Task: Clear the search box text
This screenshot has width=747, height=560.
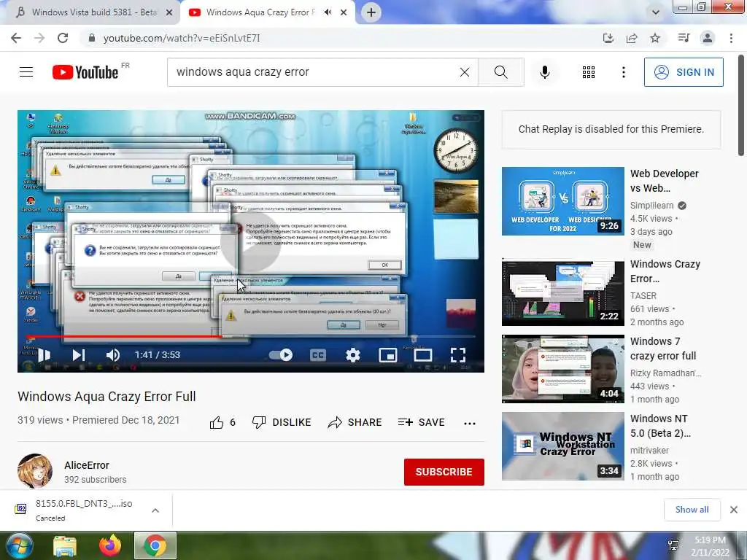Action: [465, 72]
